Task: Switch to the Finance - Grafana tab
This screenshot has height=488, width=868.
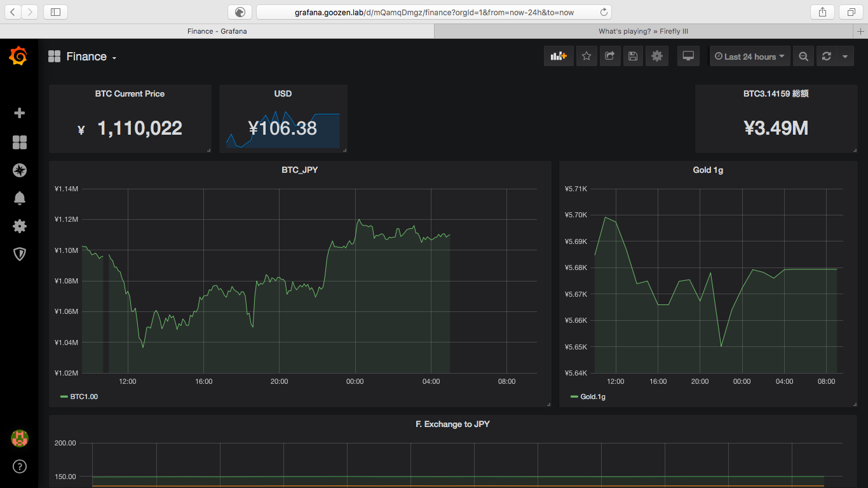Action: click(x=217, y=30)
